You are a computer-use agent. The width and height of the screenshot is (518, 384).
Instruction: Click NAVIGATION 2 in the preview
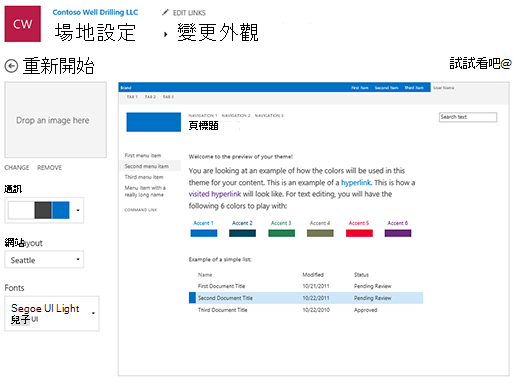pos(236,116)
